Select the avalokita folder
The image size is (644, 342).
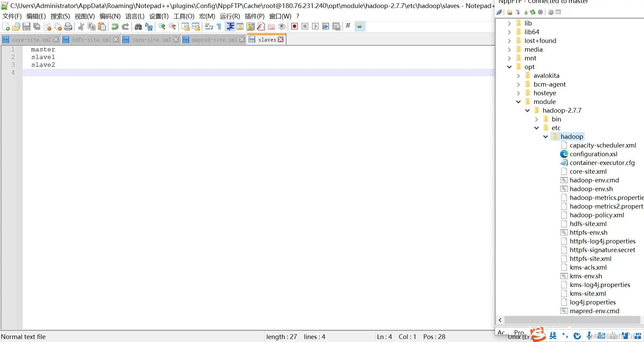(x=546, y=75)
